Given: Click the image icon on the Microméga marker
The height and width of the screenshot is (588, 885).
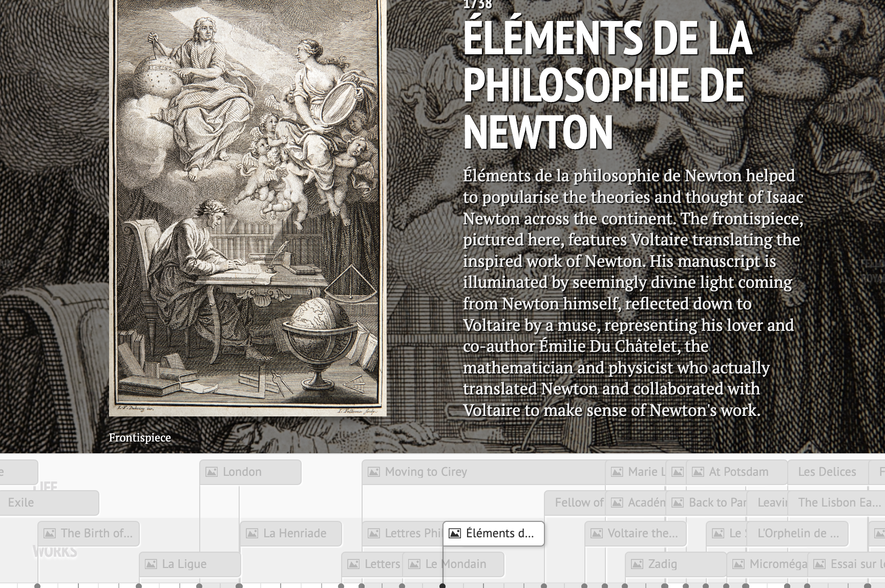Looking at the screenshot, I should click(x=739, y=564).
